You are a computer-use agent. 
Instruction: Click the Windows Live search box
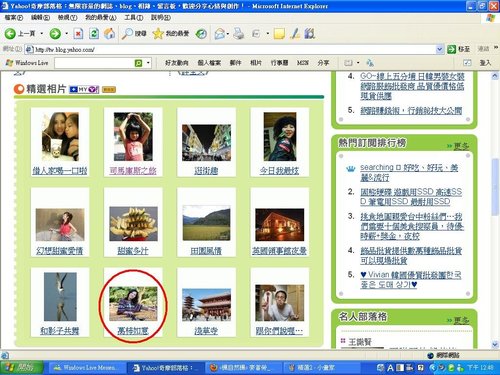(94, 63)
